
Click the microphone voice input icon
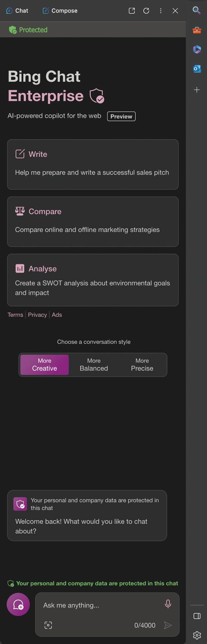coord(168,604)
